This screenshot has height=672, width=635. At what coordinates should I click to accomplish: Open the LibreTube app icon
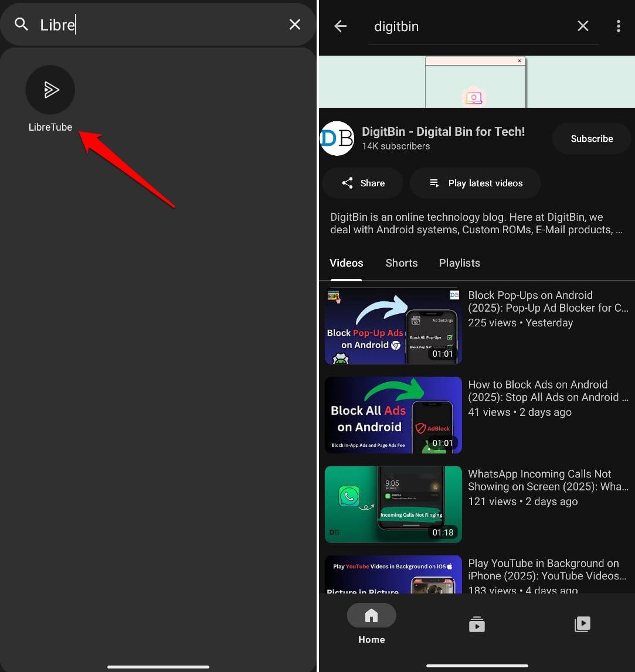click(x=50, y=90)
